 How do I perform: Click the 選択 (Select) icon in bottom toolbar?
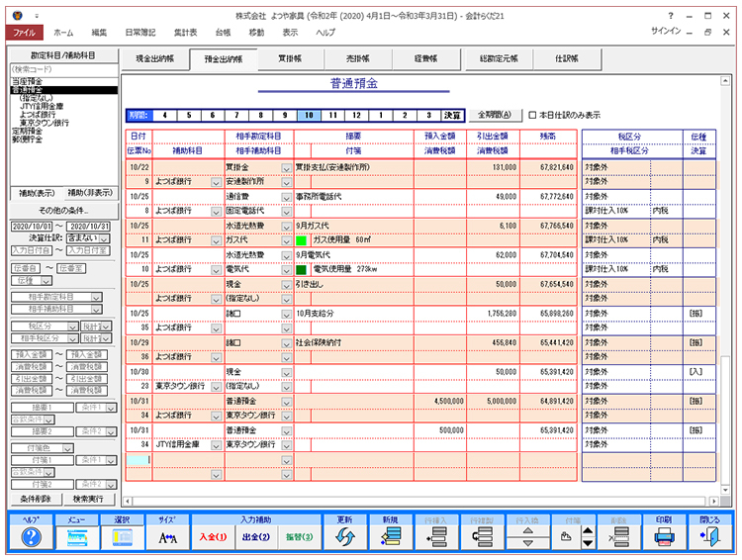coord(122,537)
